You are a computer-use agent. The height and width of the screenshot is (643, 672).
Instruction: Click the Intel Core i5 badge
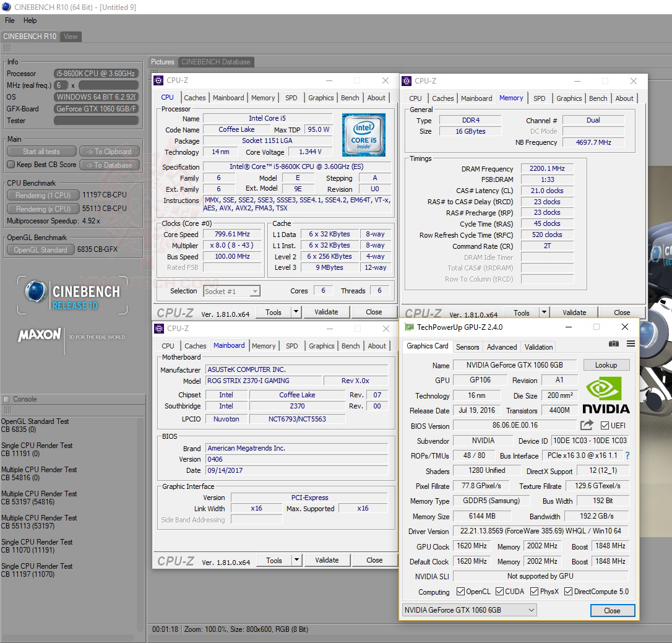coord(363,135)
